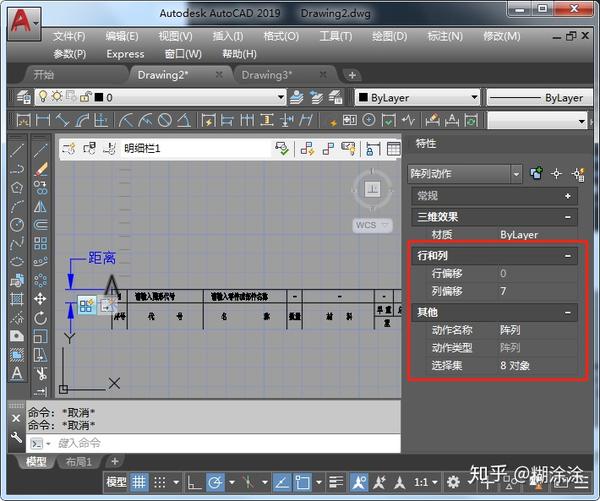The height and width of the screenshot is (501, 600).
Task: Edit the 列偏移 value 7
Action: tap(538, 291)
